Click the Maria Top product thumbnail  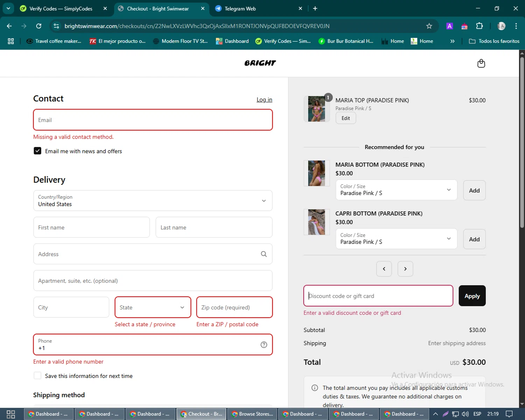(x=316, y=109)
